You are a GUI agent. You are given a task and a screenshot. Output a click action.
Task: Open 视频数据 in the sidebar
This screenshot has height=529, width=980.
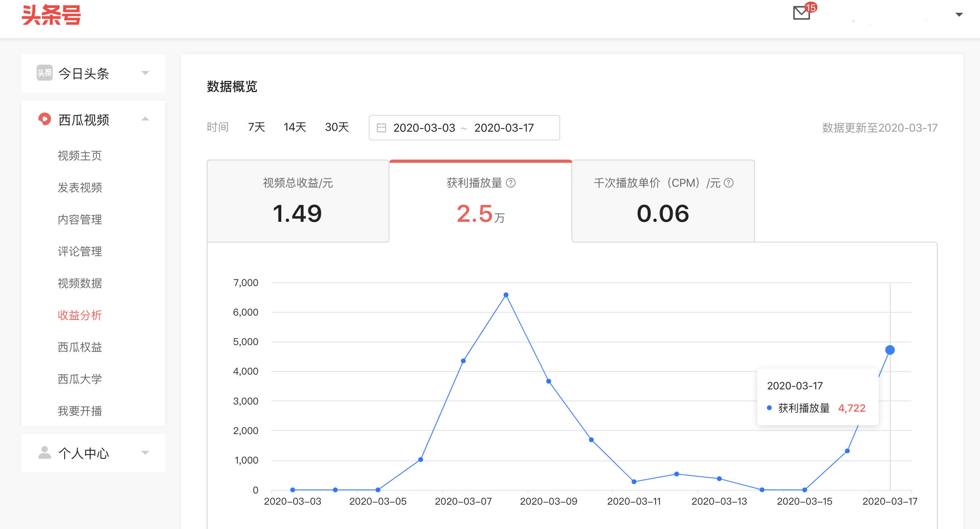click(x=80, y=283)
